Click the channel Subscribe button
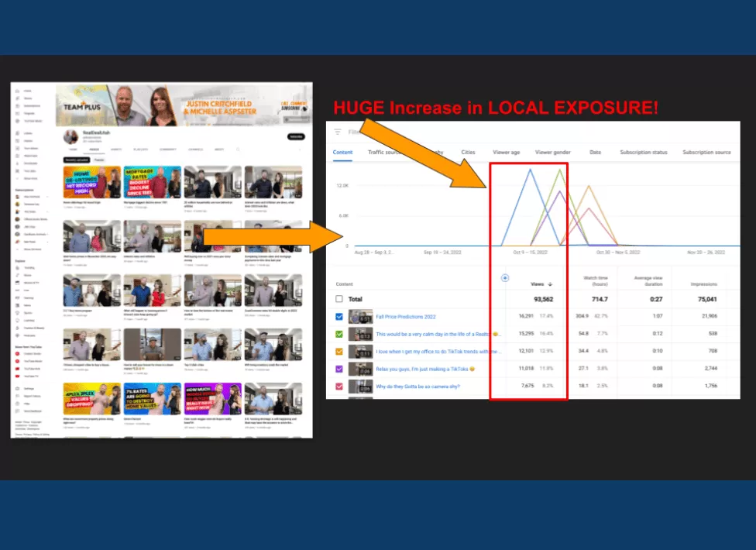 (x=296, y=136)
